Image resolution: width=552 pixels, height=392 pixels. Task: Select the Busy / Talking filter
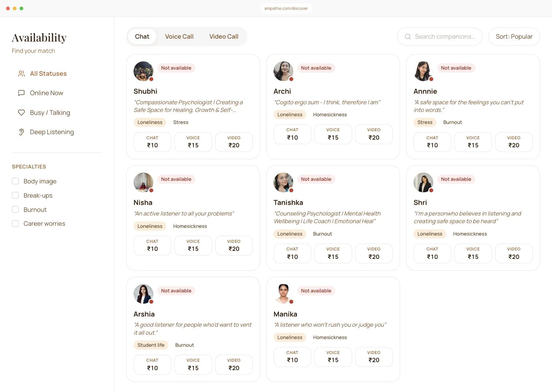click(x=57, y=113)
